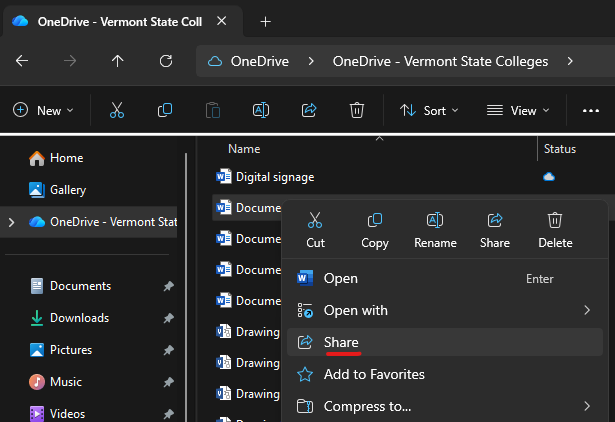Open Home in the navigation pane
This screenshot has width=615, height=422.
[x=90, y=158]
